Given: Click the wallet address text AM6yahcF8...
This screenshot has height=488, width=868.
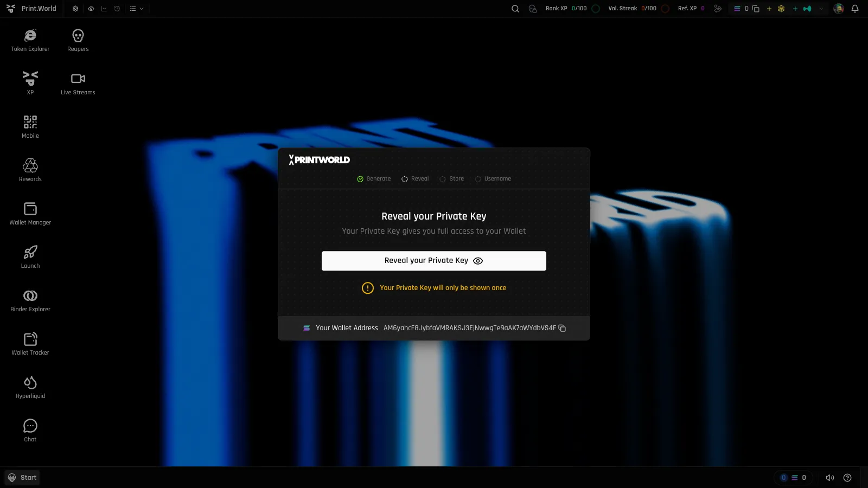Looking at the screenshot, I should [470, 328].
